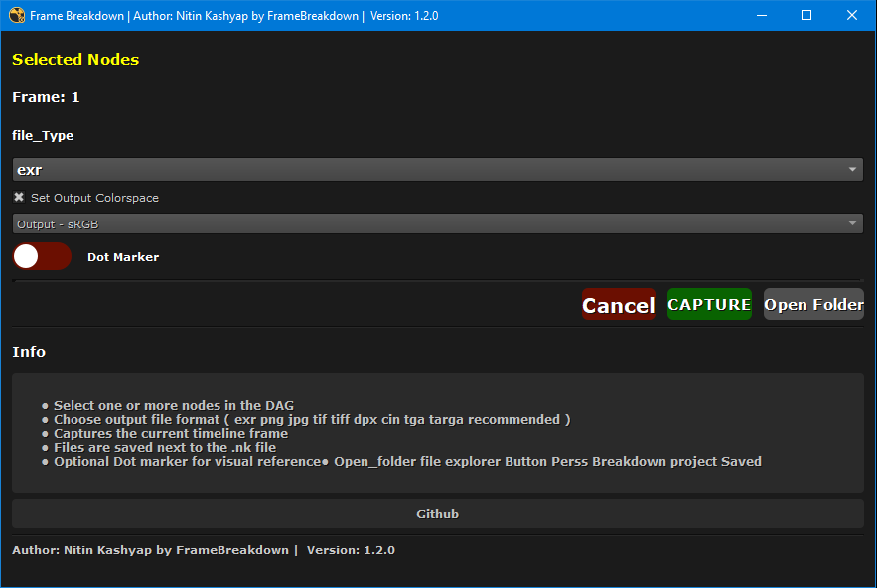
Task: Click the file_Type label
Action: pos(43,136)
